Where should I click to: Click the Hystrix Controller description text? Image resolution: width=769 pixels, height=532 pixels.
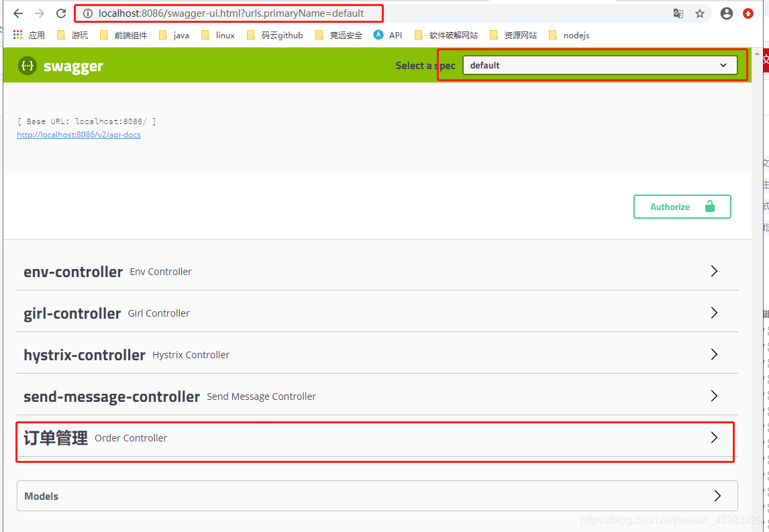(191, 355)
